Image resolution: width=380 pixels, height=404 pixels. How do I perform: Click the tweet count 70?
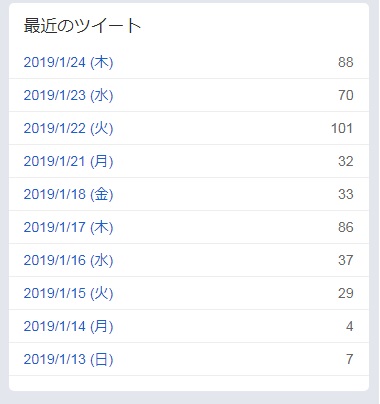coord(346,95)
